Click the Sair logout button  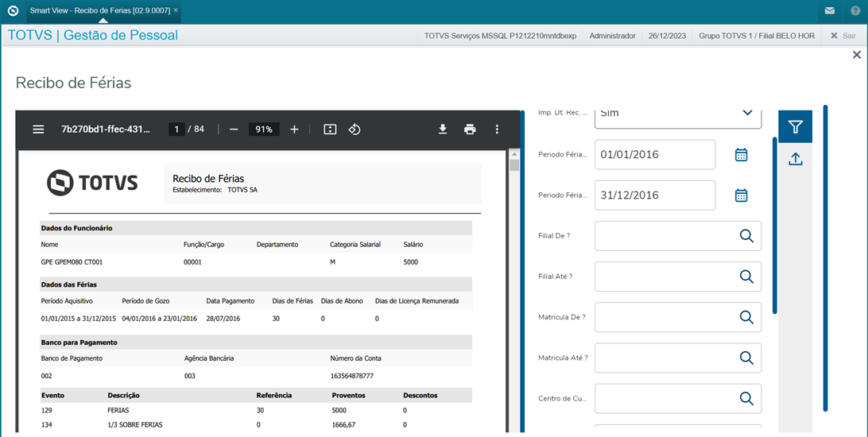click(x=843, y=36)
